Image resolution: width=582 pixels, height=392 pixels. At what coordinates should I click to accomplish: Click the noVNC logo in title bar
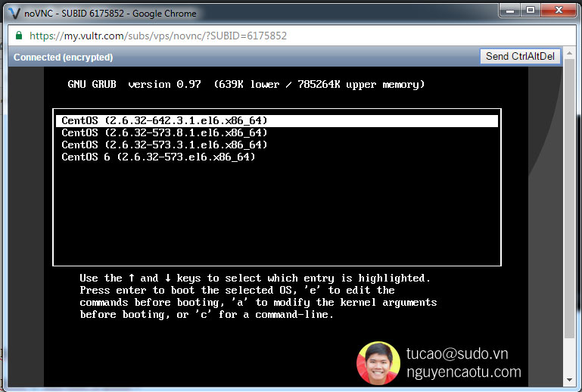pos(13,13)
